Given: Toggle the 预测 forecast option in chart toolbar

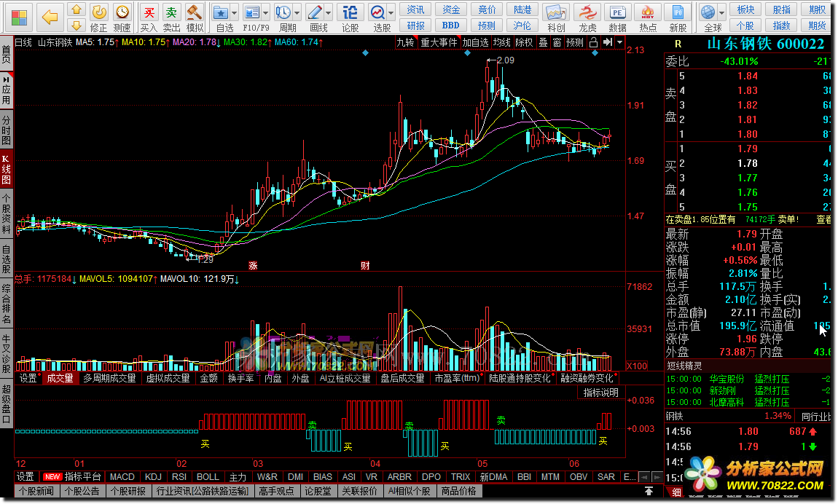Looking at the screenshot, I should (x=574, y=42).
